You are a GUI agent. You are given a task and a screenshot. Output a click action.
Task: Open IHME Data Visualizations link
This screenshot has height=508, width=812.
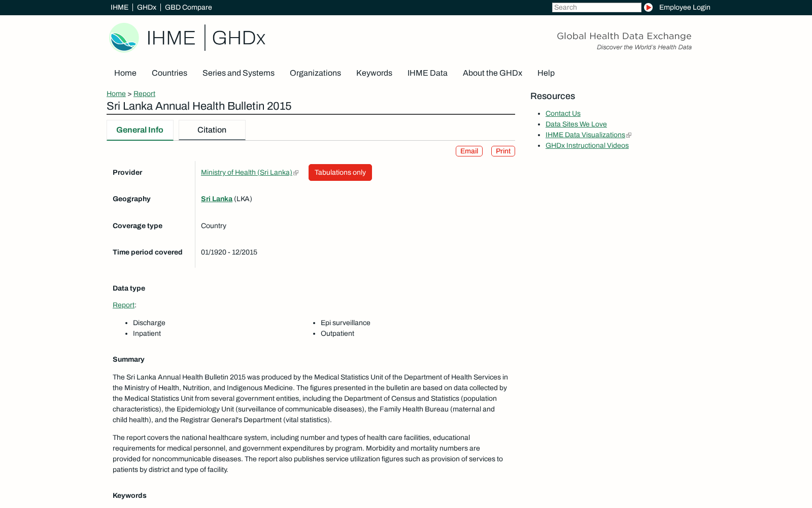585,135
